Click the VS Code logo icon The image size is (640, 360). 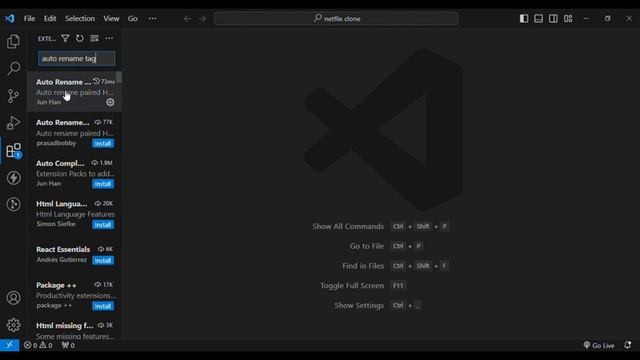click(x=10, y=18)
